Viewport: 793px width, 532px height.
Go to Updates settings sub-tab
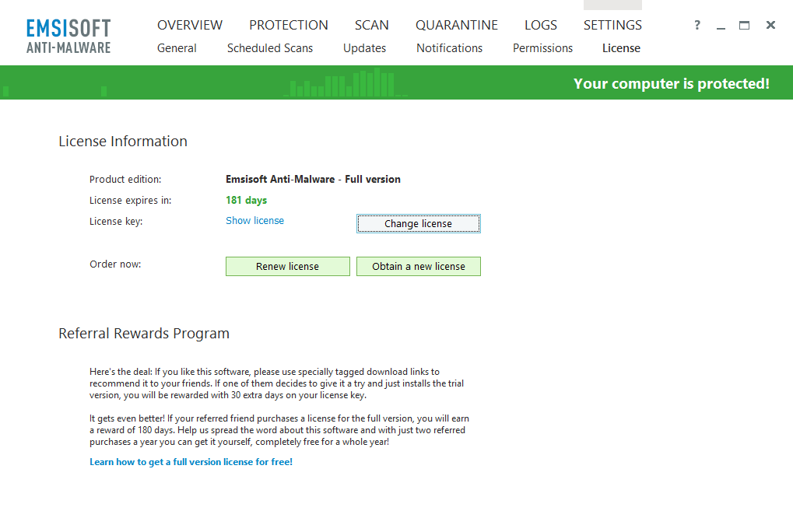point(365,48)
